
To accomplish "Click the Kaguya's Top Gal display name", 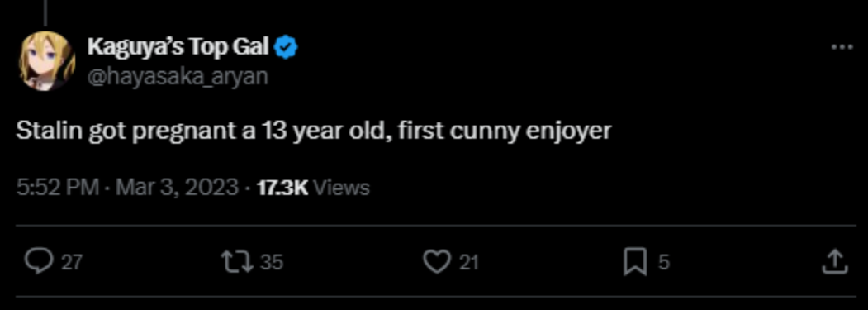I will pos(178,48).
